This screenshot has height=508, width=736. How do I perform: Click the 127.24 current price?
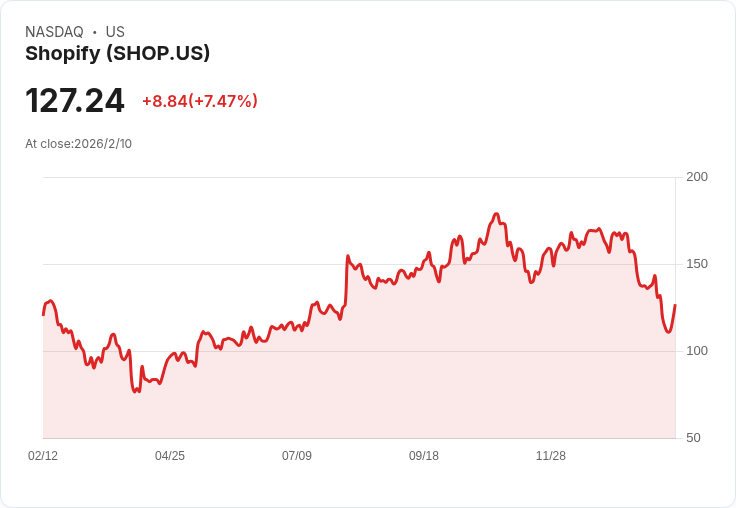point(75,100)
